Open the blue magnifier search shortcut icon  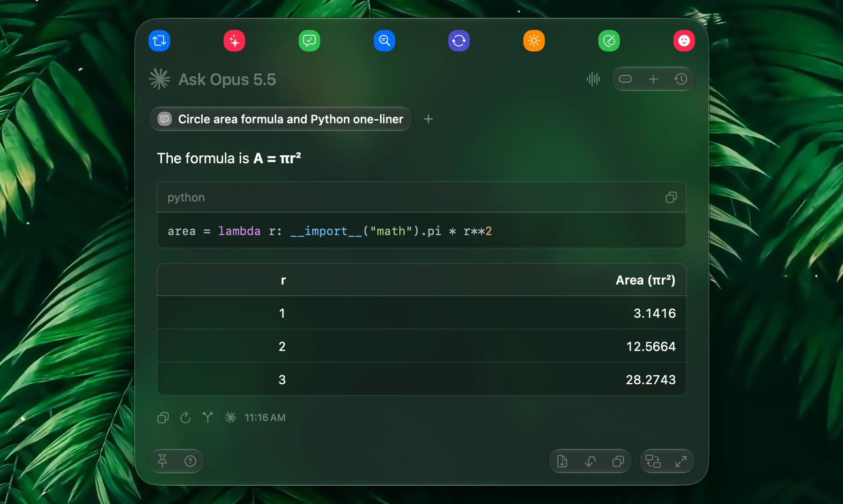[x=384, y=41]
